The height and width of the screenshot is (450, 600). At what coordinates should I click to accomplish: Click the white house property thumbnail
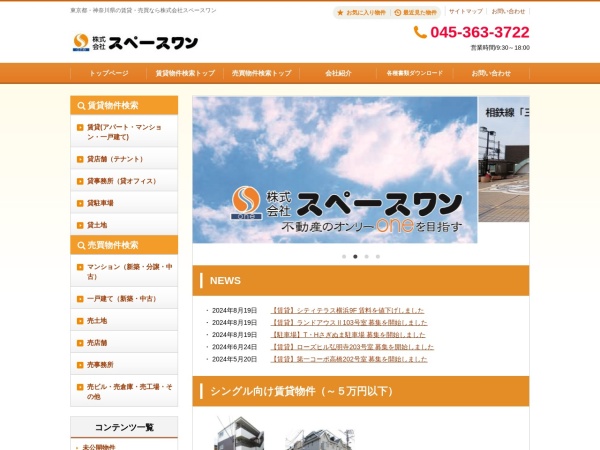click(x=320, y=439)
